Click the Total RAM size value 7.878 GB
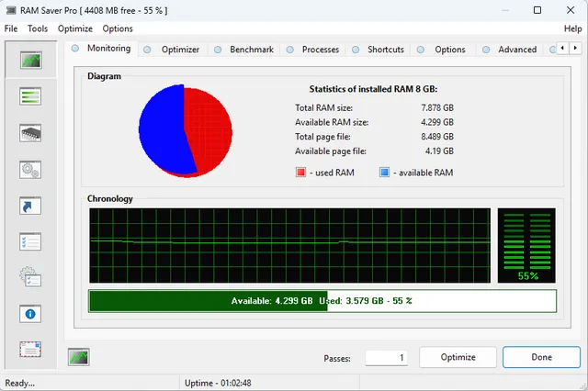Viewport: 588px width, 391px height. [437, 108]
